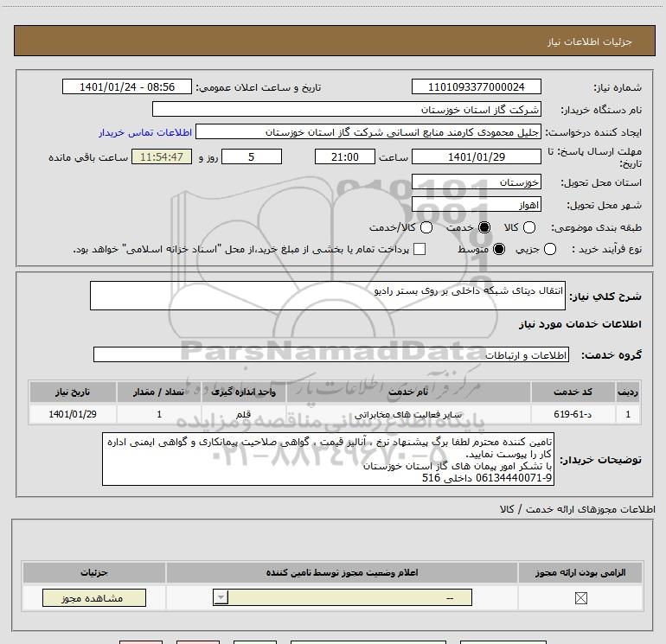
Task: Toggle the mandatory license checkbox
Action: [580, 598]
